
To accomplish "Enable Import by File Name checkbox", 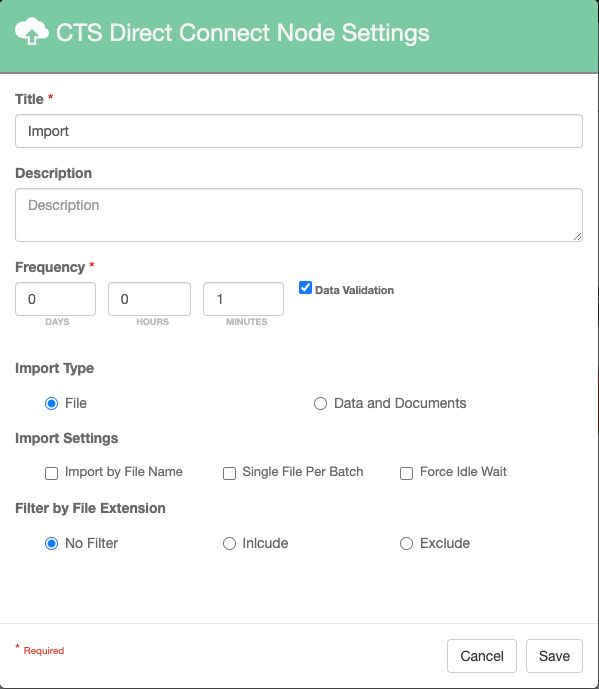I will 51,473.
